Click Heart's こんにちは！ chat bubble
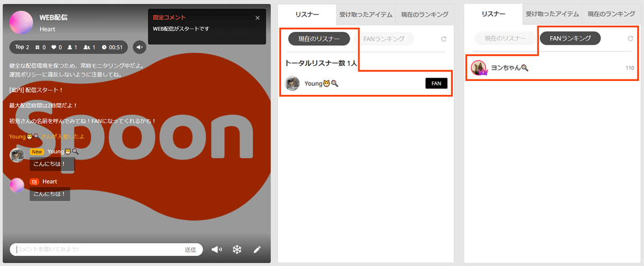This screenshot has height=266, width=644. click(x=50, y=194)
